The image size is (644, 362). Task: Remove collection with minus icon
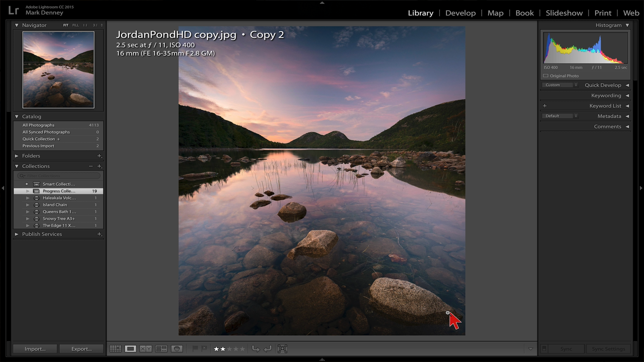coord(91,166)
